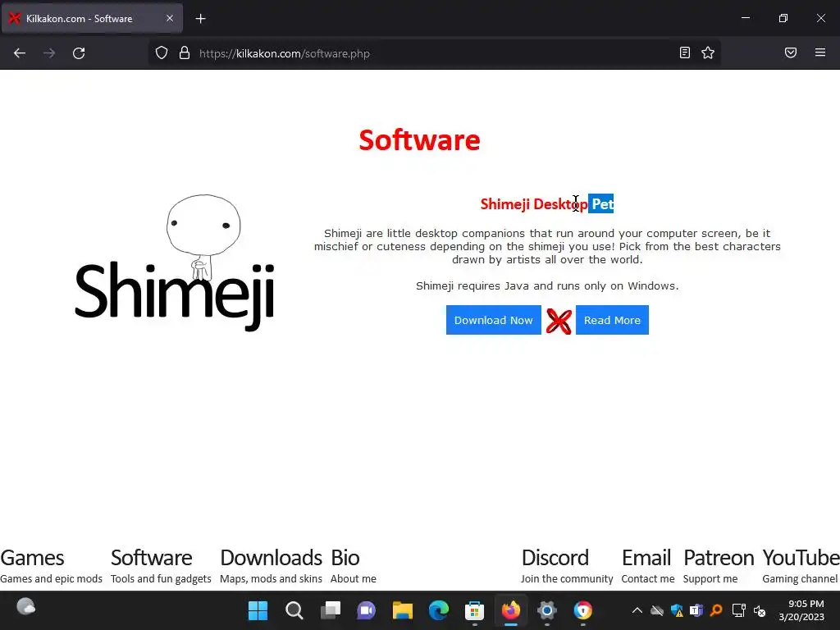Click the muted volume tray icon
The width and height of the screenshot is (840, 630).
(760, 610)
